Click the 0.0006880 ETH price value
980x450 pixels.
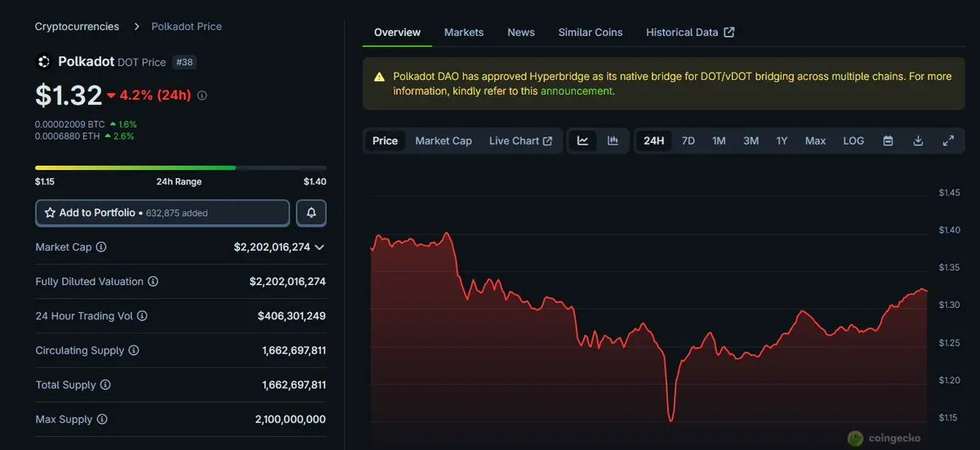[x=67, y=136]
